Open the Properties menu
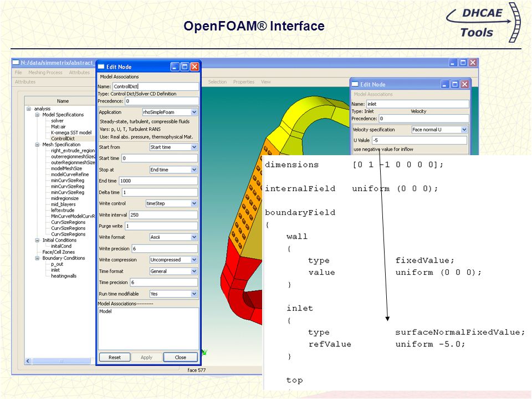Viewport: 532px width, 399px height. 244,82
